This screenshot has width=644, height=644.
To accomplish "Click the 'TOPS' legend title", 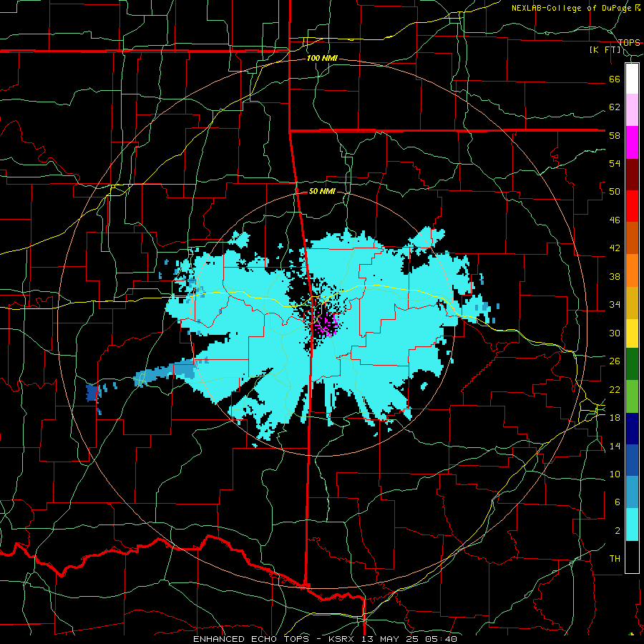I will 629,42.
